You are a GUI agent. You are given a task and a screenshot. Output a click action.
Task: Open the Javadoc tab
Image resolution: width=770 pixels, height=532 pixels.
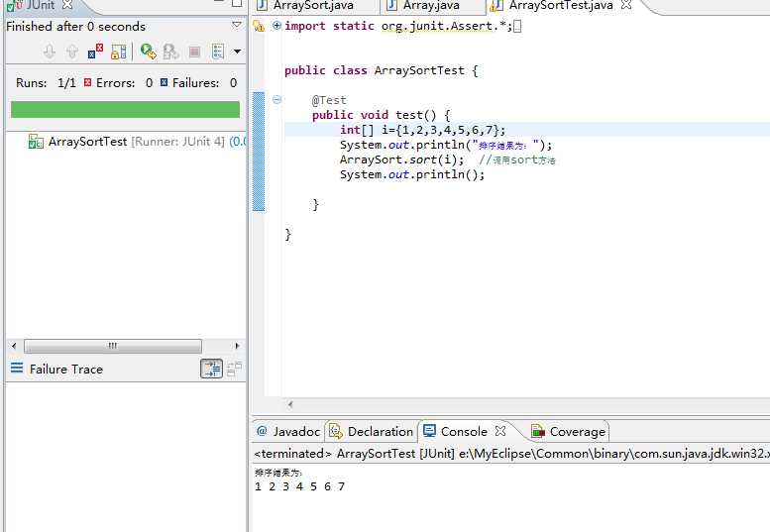(x=287, y=431)
